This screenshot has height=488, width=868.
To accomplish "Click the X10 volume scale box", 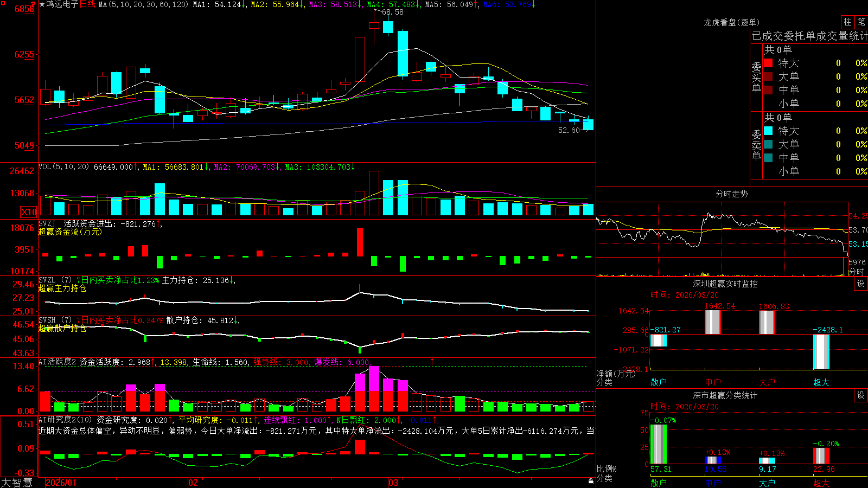I will click(x=29, y=212).
